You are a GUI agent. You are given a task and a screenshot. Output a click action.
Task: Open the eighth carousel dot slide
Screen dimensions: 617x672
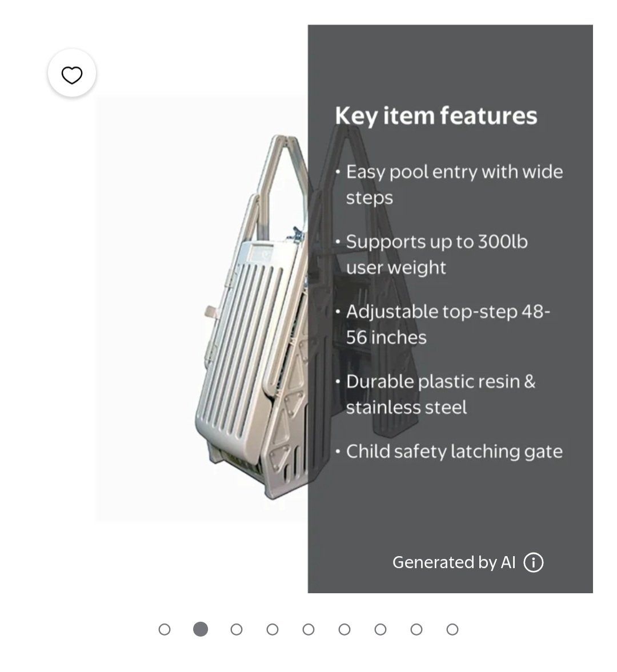point(416,629)
